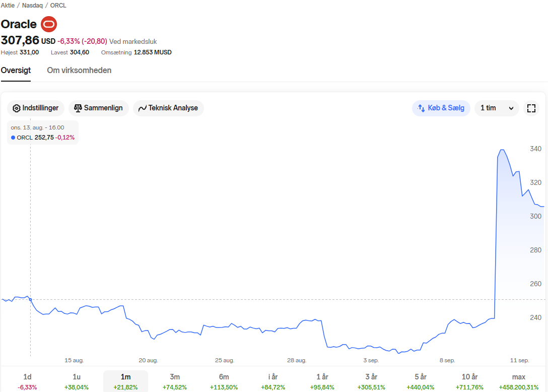Click the Køb & Sælg button
548x392 pixels.
tap(441, 108)
